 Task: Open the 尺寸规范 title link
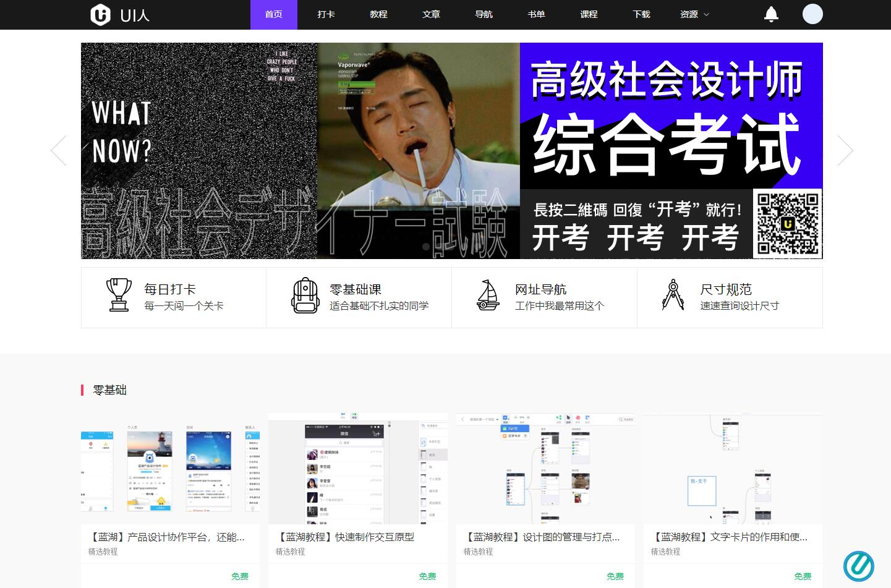(726, 289)
